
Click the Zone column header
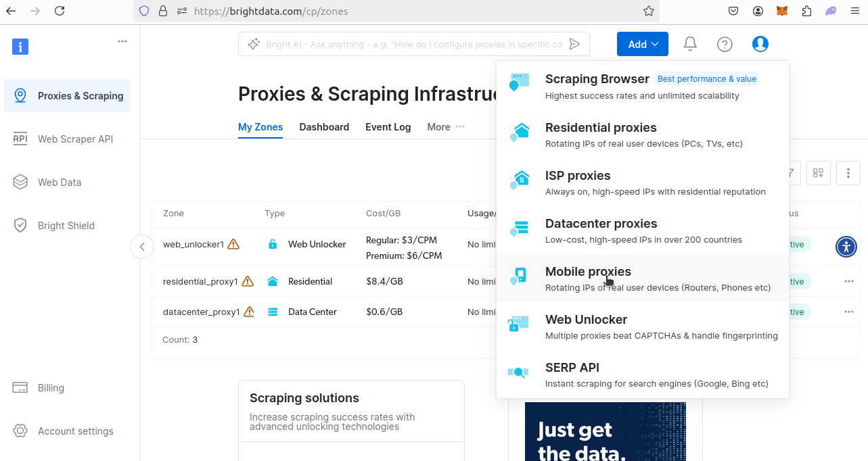[173, 213]
